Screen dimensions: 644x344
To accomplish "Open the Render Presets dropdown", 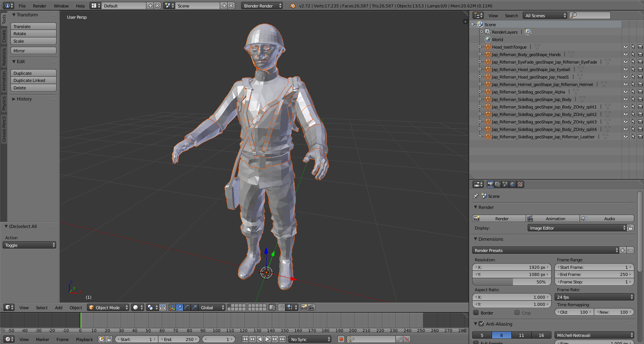I will [546, 250].
